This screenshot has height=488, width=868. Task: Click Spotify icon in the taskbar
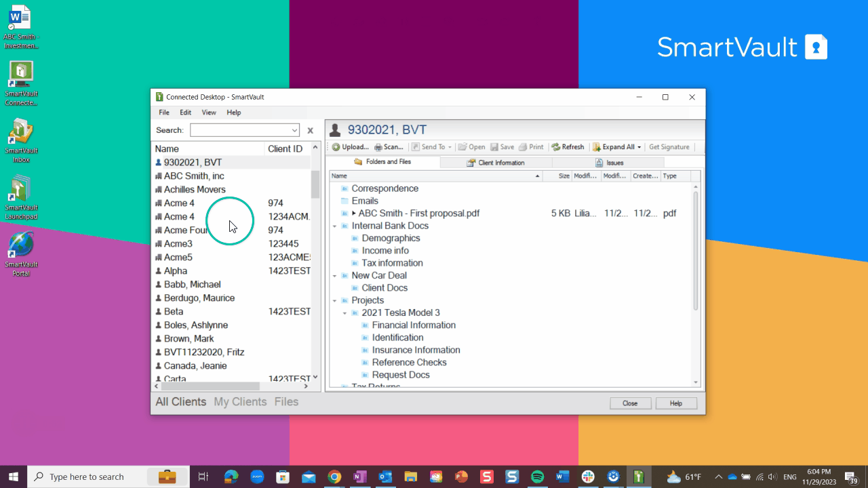(537, 476)
